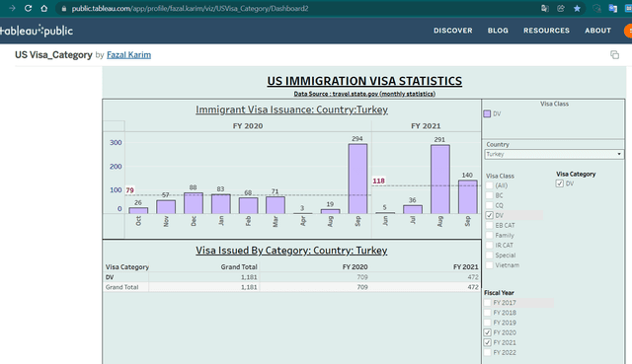Viewport: 632px width, 364px height.
Task: Go to browser home page icon
Action: tap(43, 8)
